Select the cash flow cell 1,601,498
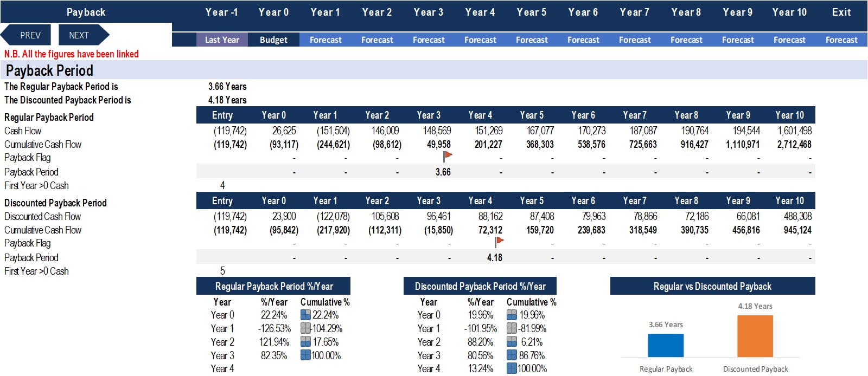The width and height of the screenshot is (868, 376). 795,131
